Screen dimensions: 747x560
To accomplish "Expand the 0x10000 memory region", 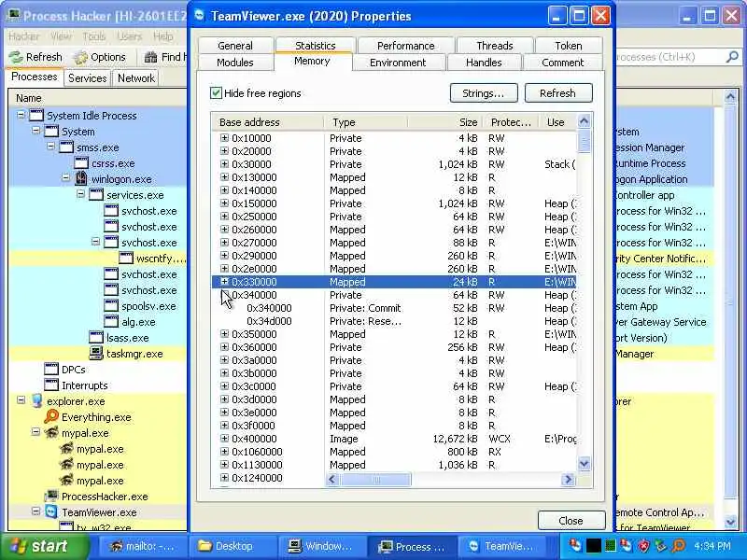I will coord(224,137).
